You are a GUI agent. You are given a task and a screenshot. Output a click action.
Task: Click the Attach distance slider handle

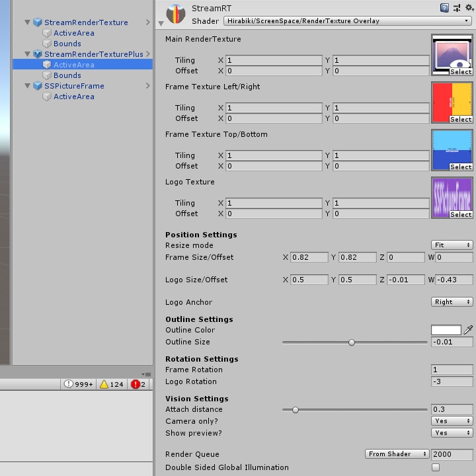(296, 410)
